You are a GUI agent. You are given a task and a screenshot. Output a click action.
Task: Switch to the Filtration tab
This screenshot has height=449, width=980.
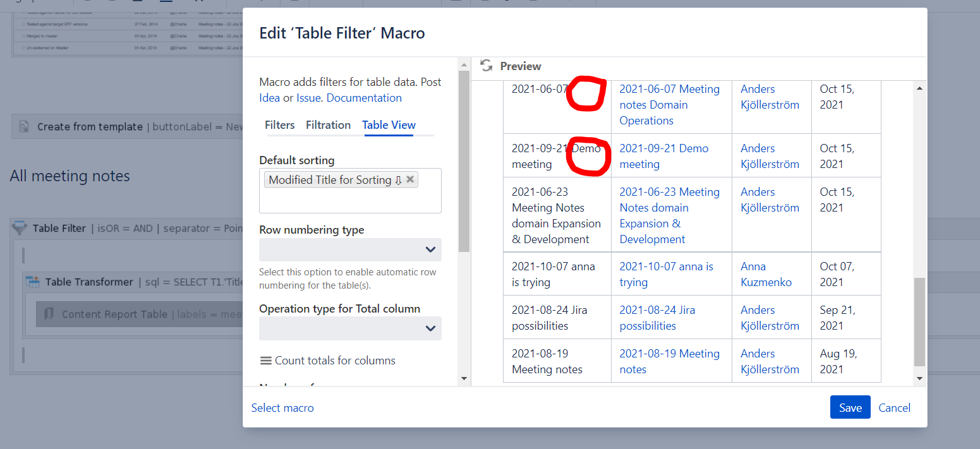[x=328, y=124]
